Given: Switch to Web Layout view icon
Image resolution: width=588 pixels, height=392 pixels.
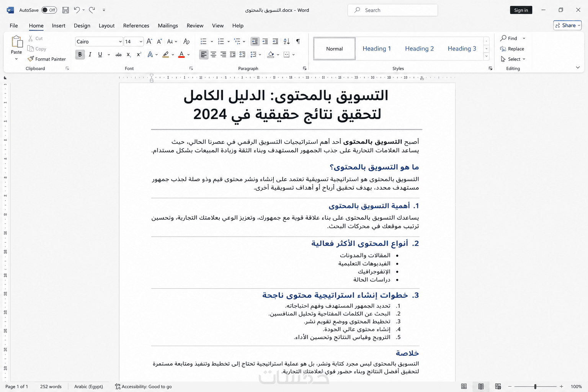Looking at the screenshot, I should coord(498,386).
